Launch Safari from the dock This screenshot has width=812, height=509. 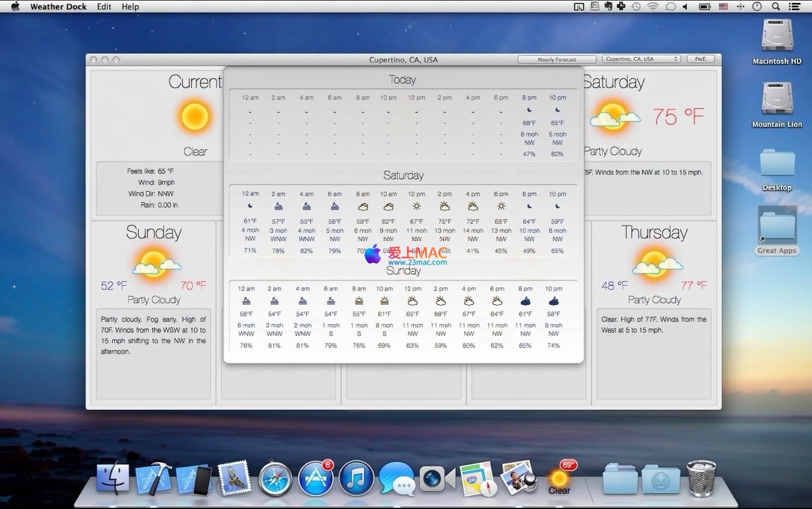pos(276,480)
